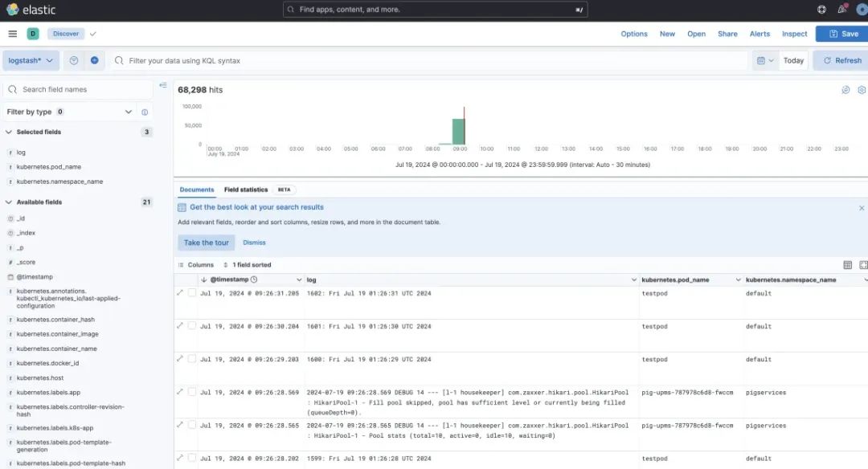
Task: Expand document row for 09:26:31.205
Action: tap(180, 292)
